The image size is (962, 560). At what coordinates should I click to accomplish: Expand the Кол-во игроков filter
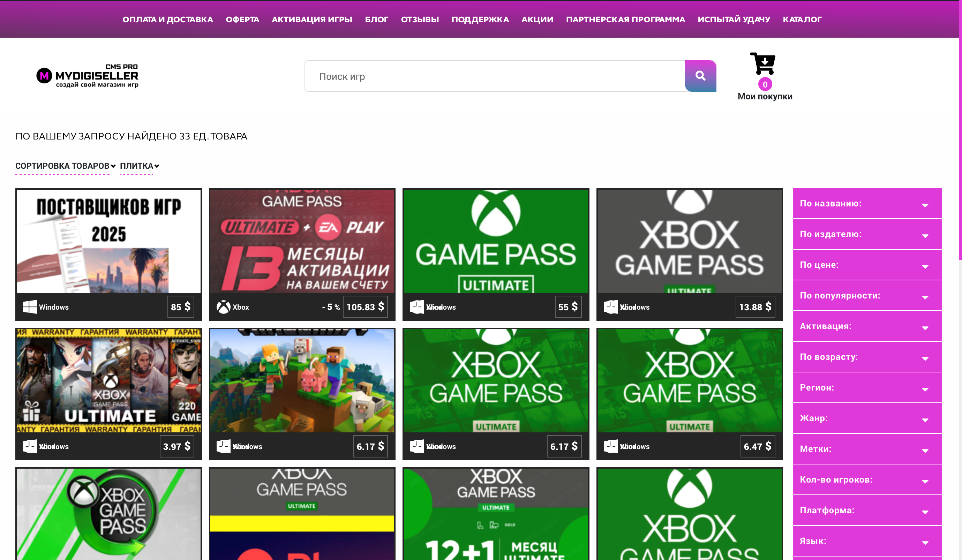[x=867, y=479]
